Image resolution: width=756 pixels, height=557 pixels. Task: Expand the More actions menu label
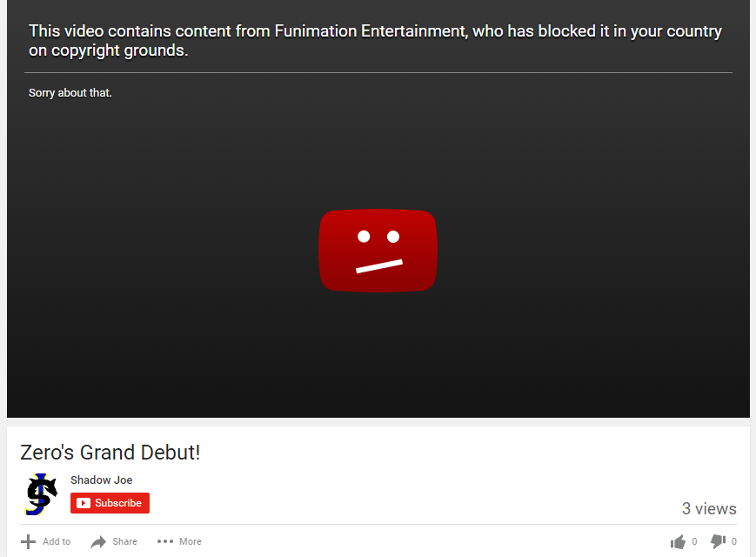191,541
